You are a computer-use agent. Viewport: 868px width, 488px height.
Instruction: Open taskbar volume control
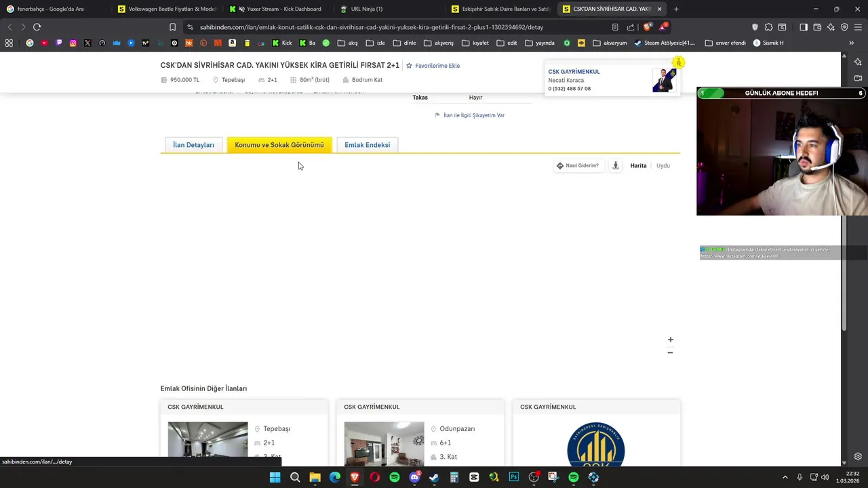click(x=825, y=477)
